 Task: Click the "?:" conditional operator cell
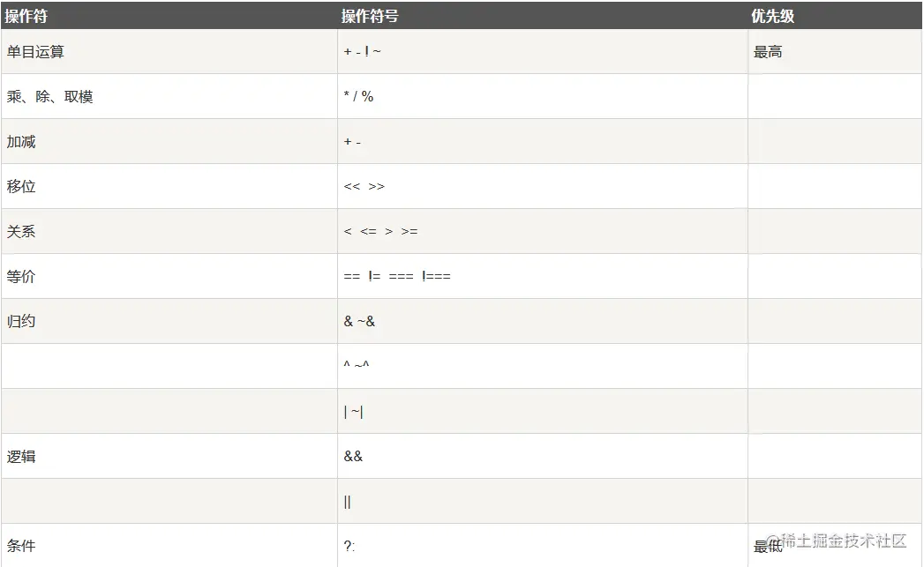point(349,546)
